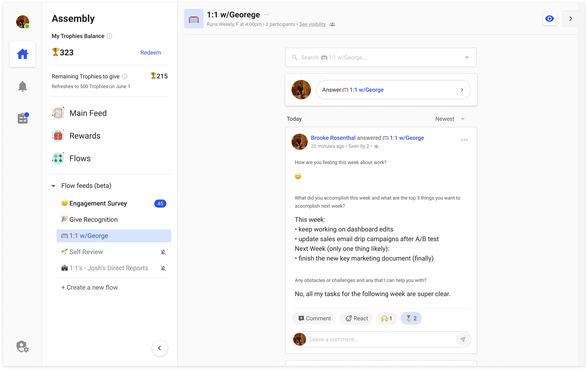Expand right panel with chevron arrow
Screen dimensions: 588x370
point(570,19)
